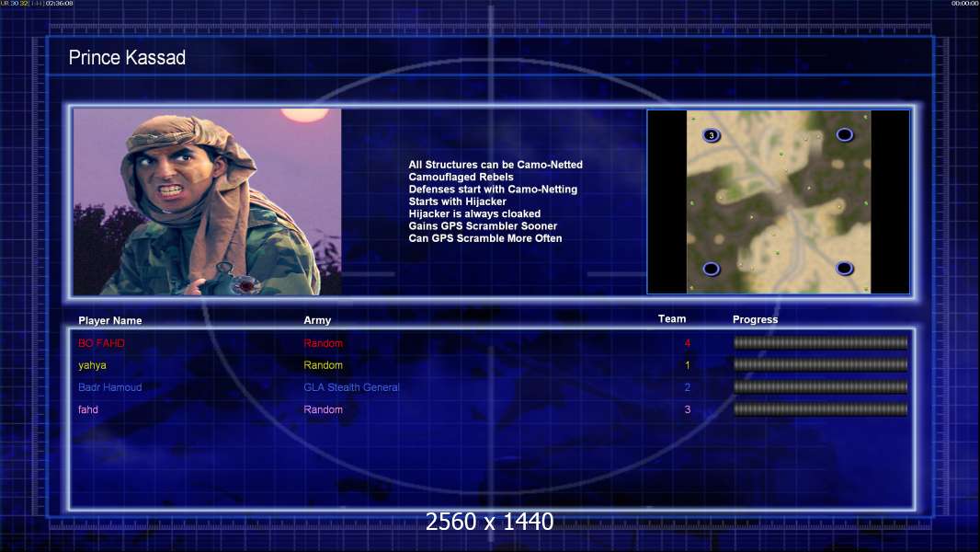The image size is (980, 552).
Task: Click team number 4 for BO FAHD
Action: 688,343
